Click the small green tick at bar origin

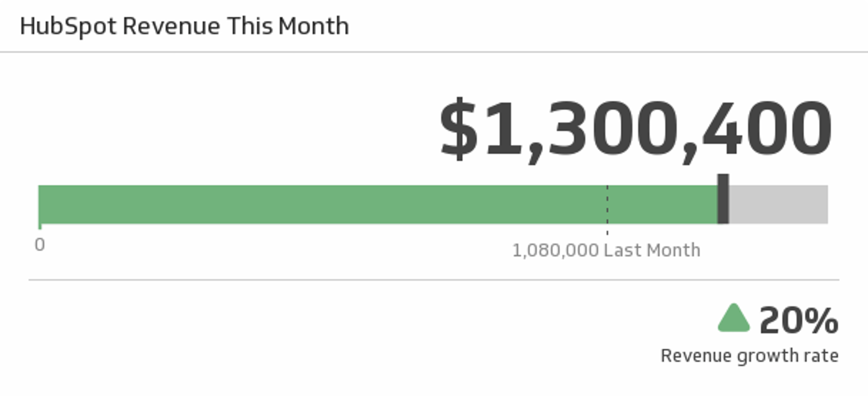pos(40,226)
